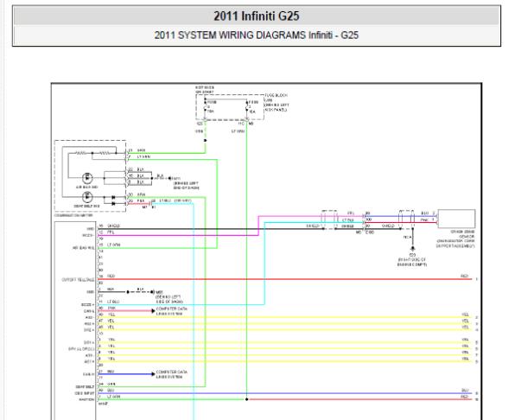Click the M95 ground reference label
This screenshot has height=420, width=521.
pos(159,292)
